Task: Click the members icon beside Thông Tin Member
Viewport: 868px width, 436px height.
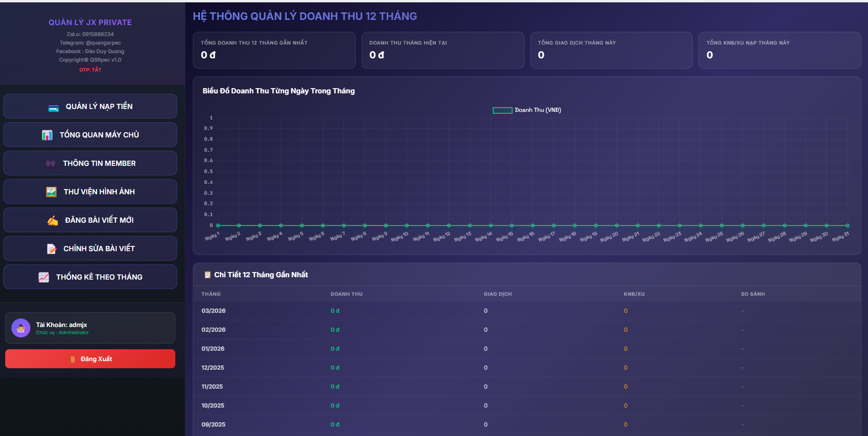Action: (51, 163)
